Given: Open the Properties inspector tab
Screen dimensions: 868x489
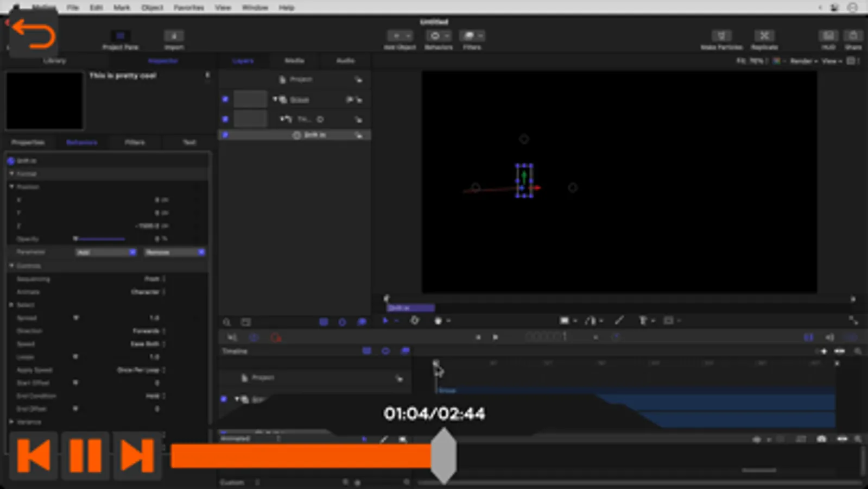Looking at the screenshot, I should [x=28, y=142].
